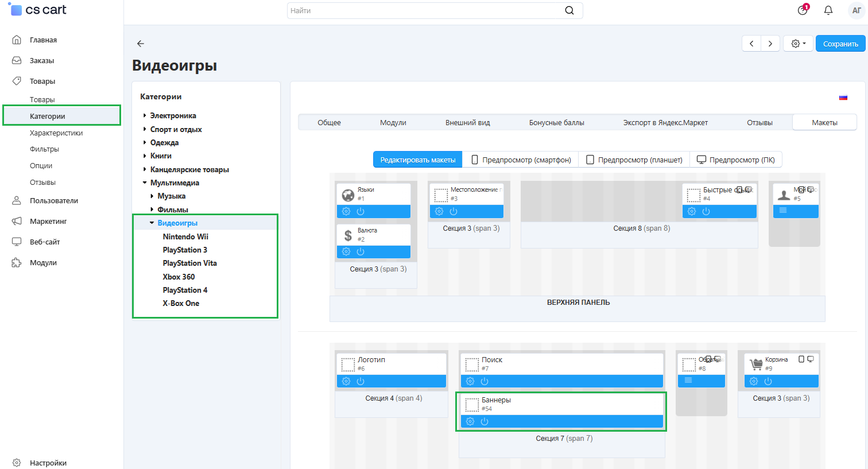Expand the Электроника category tree
Image resolution: width=868 pixels, height=469 pixels.
pyautogui.click(x=145, y=115)
